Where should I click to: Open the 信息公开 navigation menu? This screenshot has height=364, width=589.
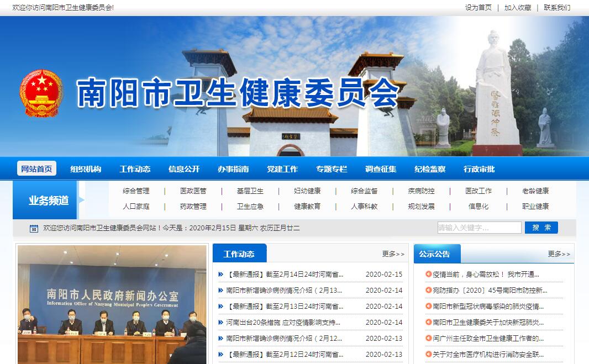pyautogui.click(x=184, y=169)
